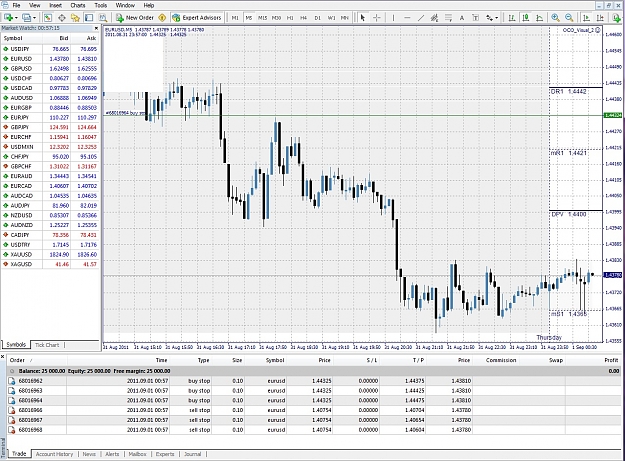Click the red arrow beside XAGUSD
625x461 pixels.
tap(6, 264)
